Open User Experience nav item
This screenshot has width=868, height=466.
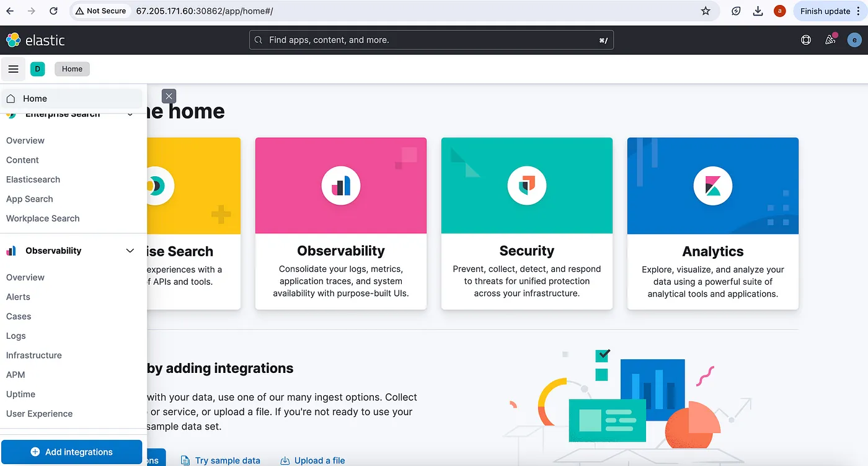coord(39,414)
